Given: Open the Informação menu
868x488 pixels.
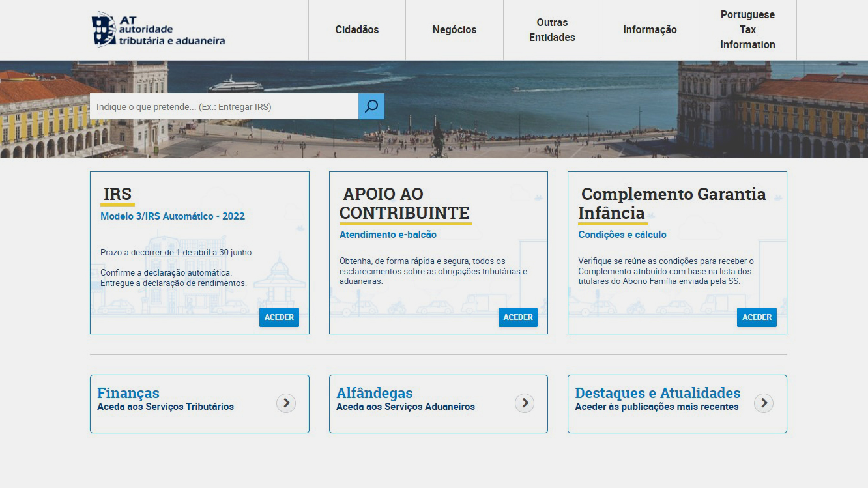Looking at the screenshot, I should [x=650, y=30].
